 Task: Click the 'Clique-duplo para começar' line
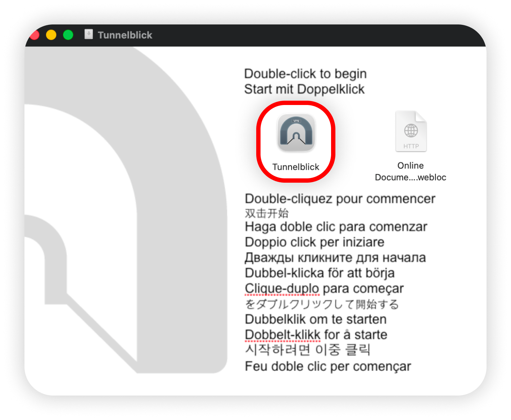(x=324, y=289)
